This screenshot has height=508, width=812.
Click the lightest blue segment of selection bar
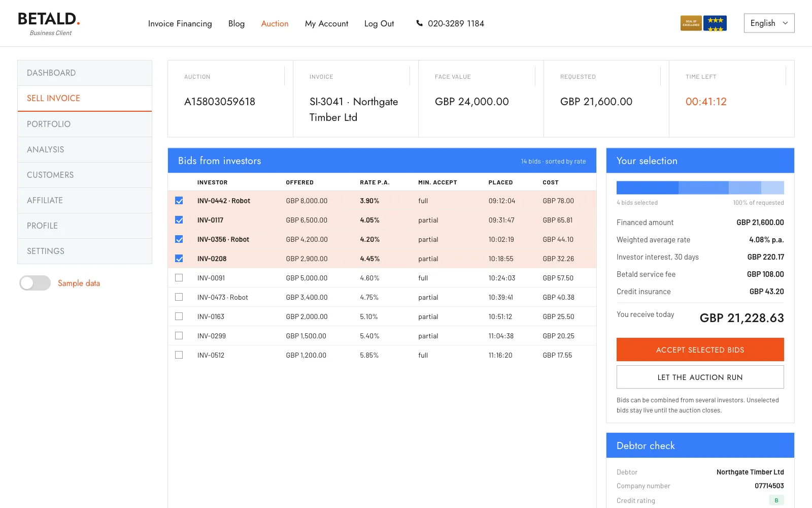tap(772, 187)
